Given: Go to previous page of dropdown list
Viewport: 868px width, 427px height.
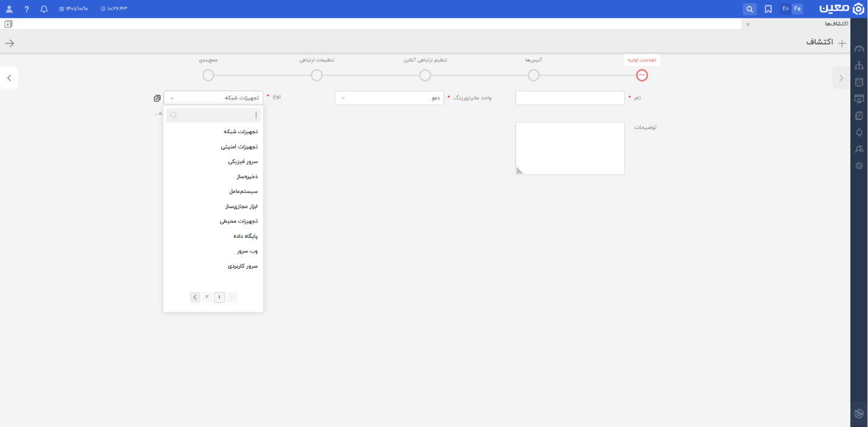Looking at the screenshot, I should click(232, 297).
